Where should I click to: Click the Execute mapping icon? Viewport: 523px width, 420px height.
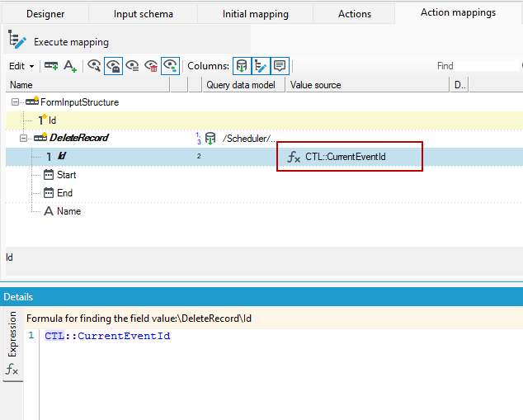pos(16,39)
